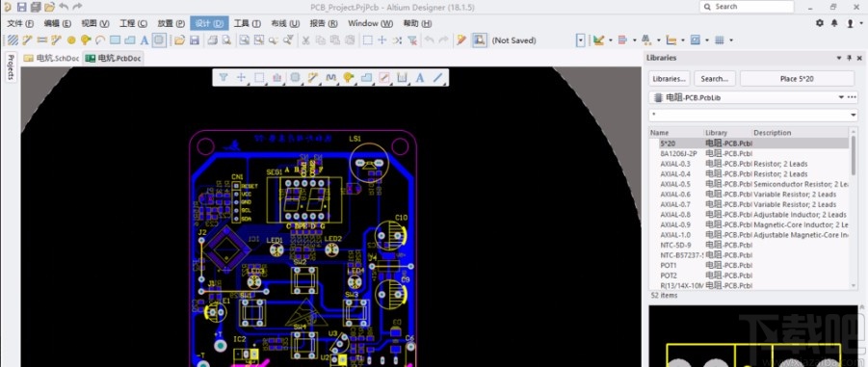Image resolution: width=868 pixels, height=367 pixels.
Task: Click the Cross Probe pencil icon
Action: point(461,39)
